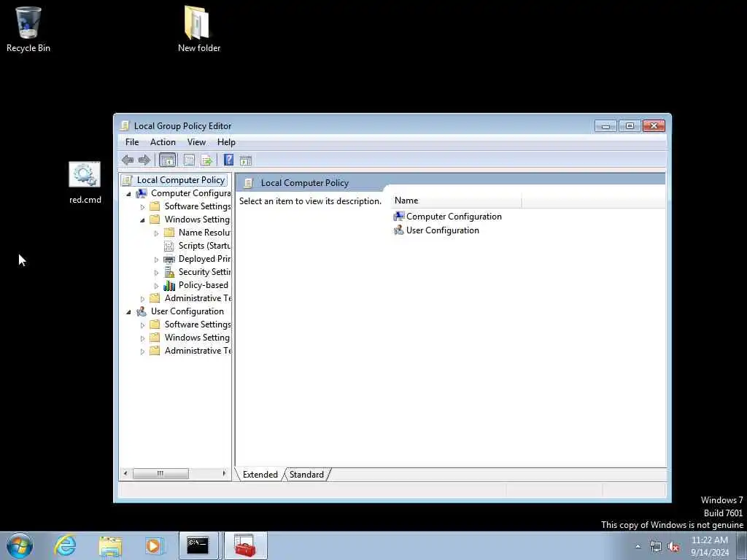
Task: Click the Forward arrow toolbar icon
Action: click(144, 160)
